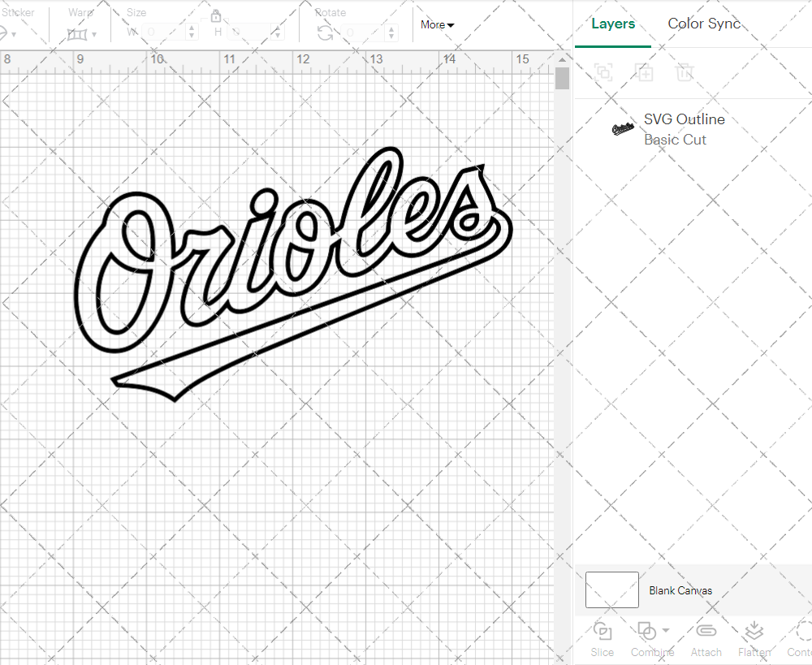Switch to the Color Sync tab
Screen dimensions: 812x665
pos(704,24)
